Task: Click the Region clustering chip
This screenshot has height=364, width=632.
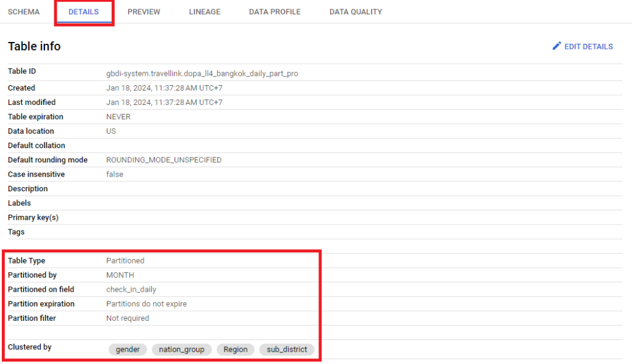Action: pos(235,349)
